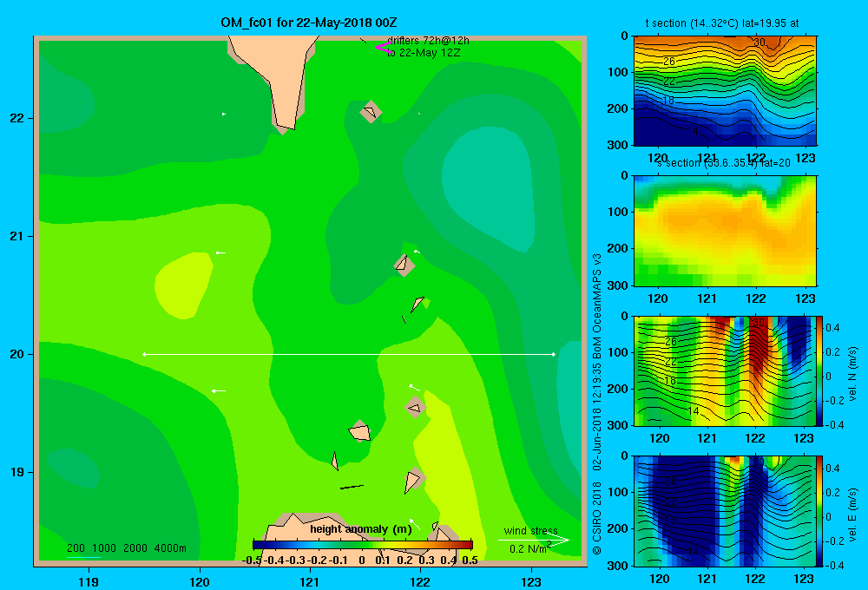868x590 pixels.
Task: Click longitude 119 label below main map
Action: [89, 581]
